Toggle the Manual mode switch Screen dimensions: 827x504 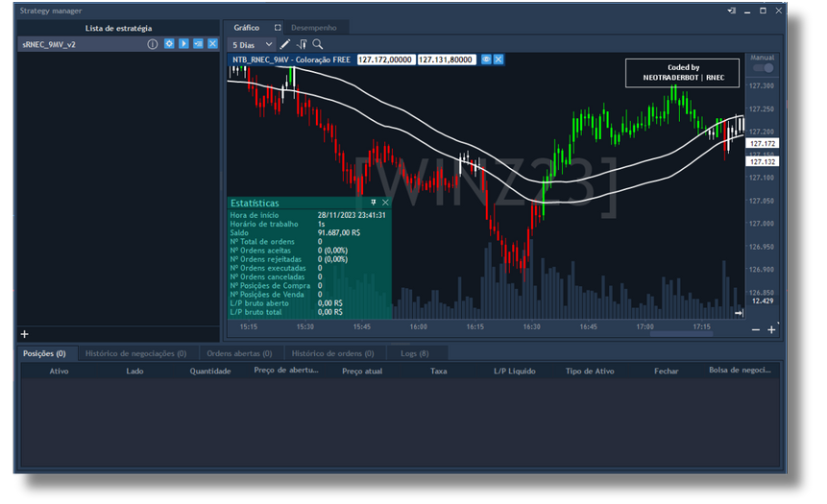pyautogui.click(x=763, y=68)
